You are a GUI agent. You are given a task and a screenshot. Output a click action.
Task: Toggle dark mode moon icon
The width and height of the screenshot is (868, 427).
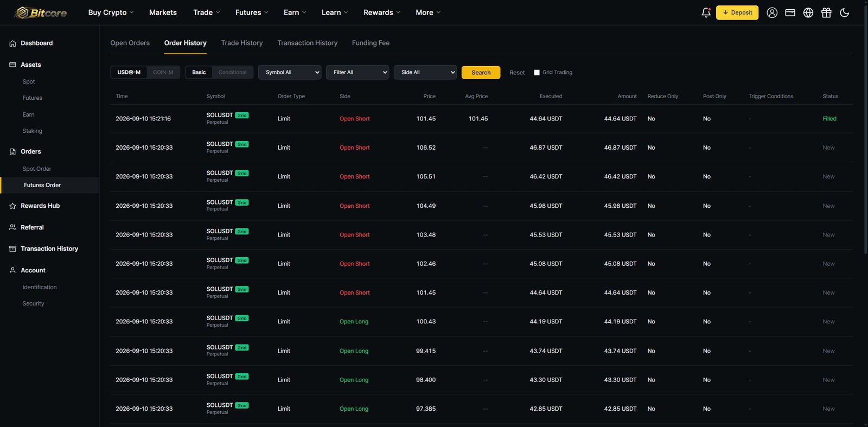[x=845, y=12]
